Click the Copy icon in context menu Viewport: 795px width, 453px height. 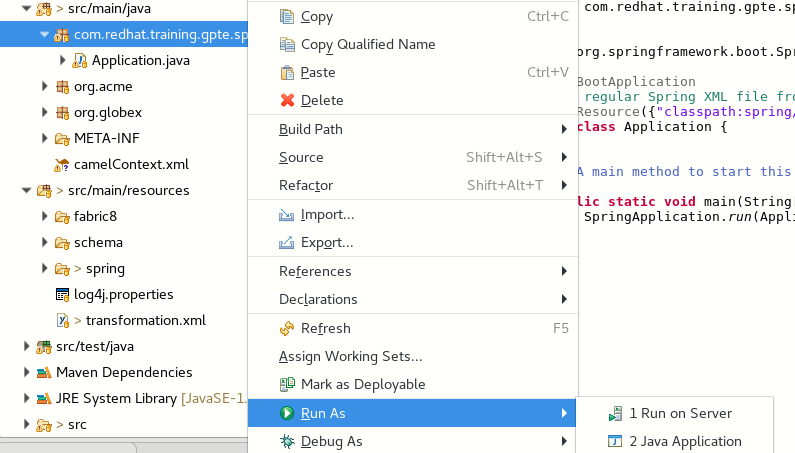coord(287,17)
